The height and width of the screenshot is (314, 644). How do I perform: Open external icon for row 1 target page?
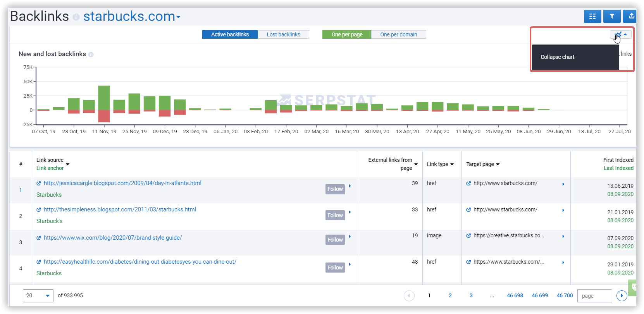pos(468,184)
